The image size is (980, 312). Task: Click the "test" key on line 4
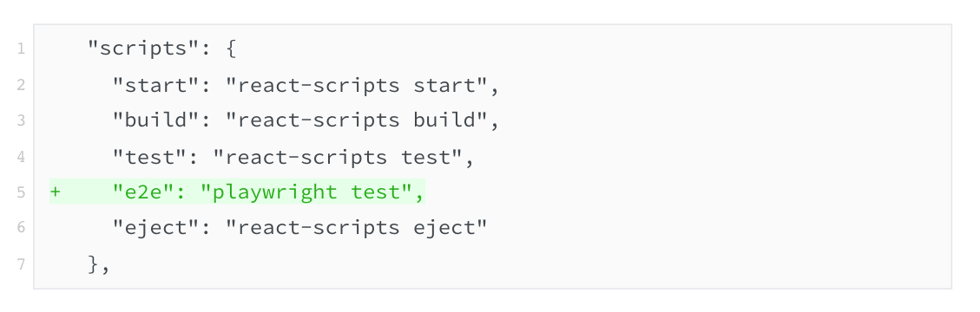pos(144,157)
